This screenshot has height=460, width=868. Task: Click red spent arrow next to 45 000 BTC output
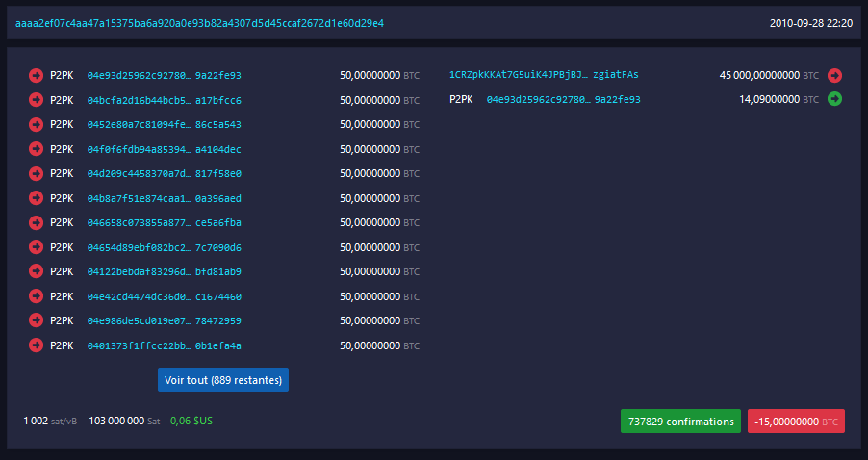pos(834,75)
